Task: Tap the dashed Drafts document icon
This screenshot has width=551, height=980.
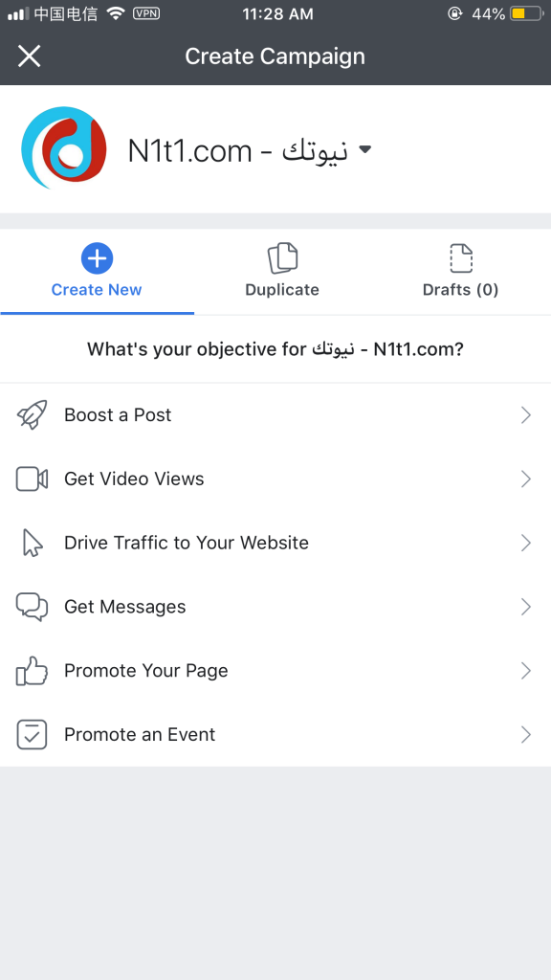Action: (461, 258)
